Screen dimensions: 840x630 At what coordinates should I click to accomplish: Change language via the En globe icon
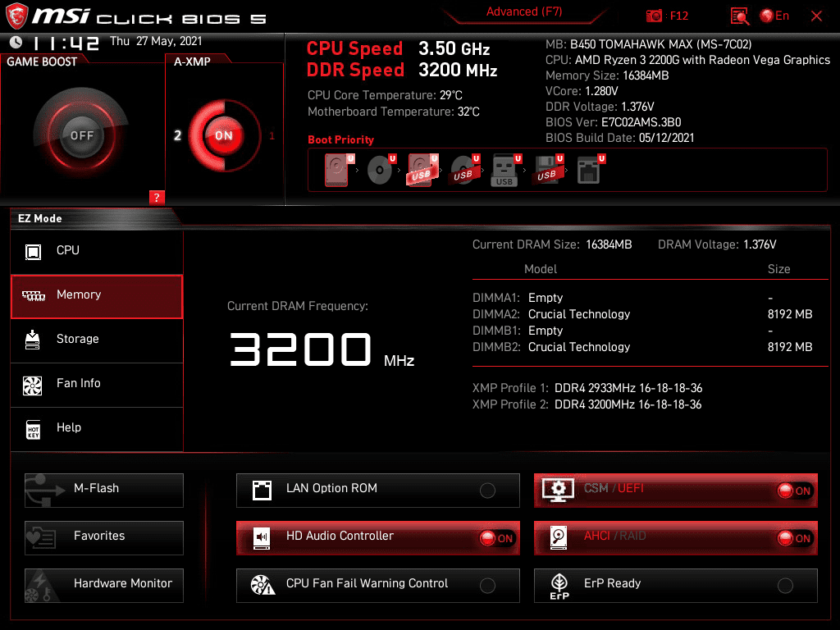[x=774, y=16]
